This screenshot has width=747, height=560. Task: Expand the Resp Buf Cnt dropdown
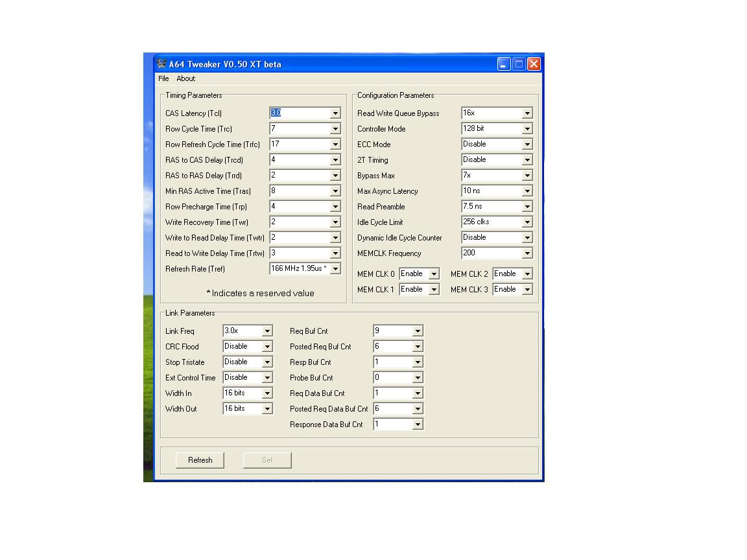point(418,362)
